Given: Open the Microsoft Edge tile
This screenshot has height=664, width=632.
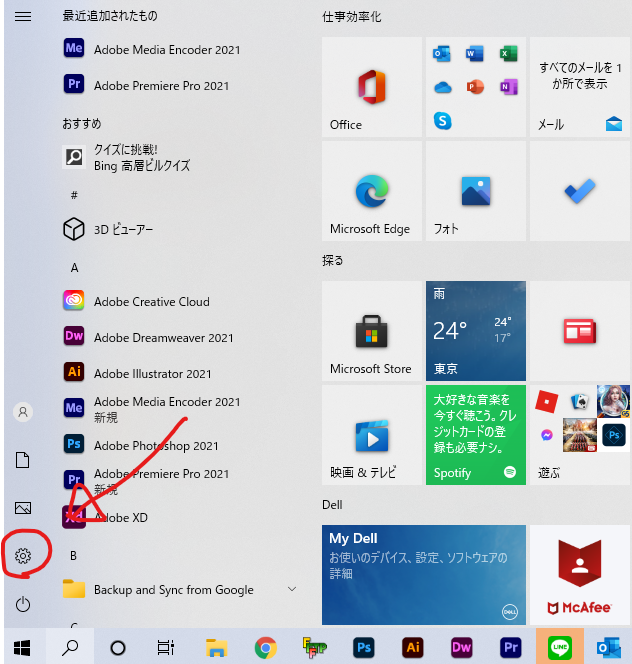Looking at the screenshot, I should 371,191.
